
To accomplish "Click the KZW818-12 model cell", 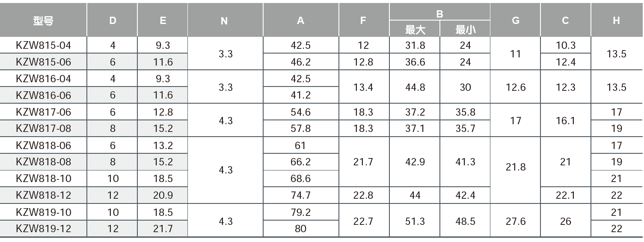I will pyautogui.click(x=43, y=195).
